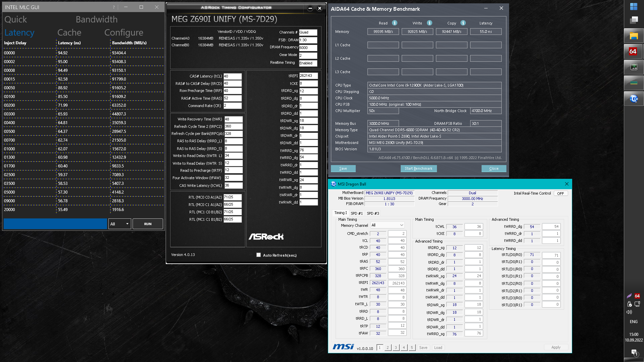The width and height of the screenshot is (644, 362).
Task: Enable the Auto Refresh checkbox in ASRock
Action: click(x=258, y=255)
